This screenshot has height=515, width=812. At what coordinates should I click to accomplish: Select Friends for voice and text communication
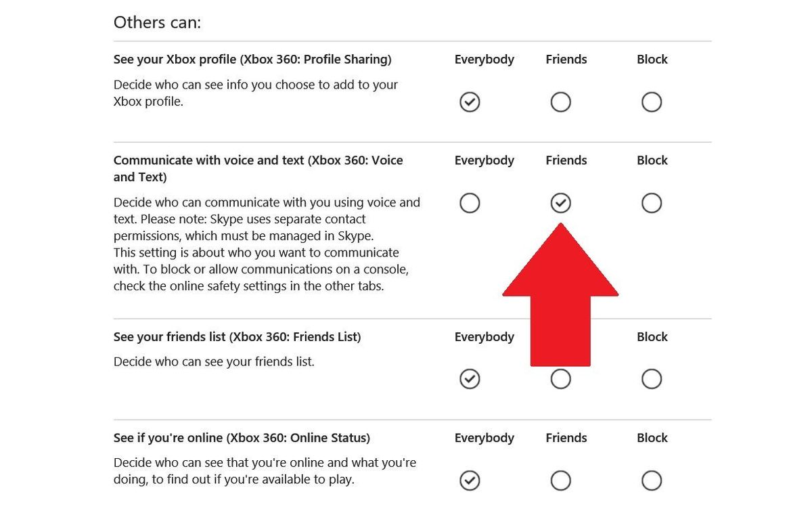560,203
